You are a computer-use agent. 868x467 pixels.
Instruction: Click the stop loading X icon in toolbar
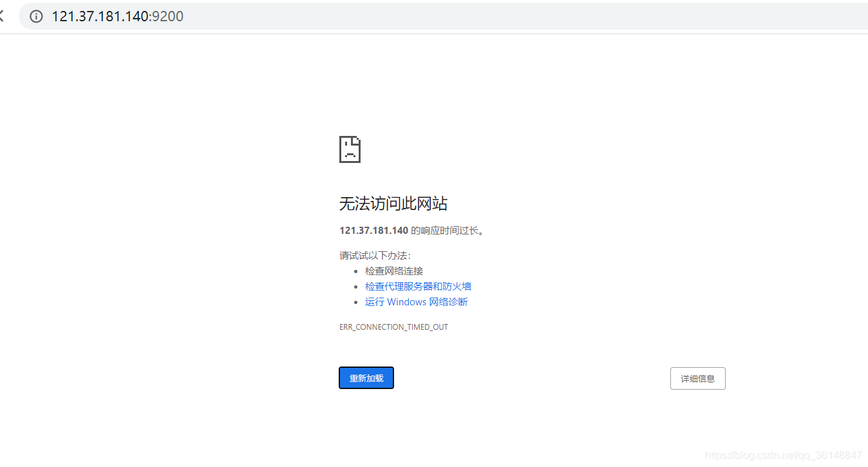pyautogui.click(x=1, y=17)
